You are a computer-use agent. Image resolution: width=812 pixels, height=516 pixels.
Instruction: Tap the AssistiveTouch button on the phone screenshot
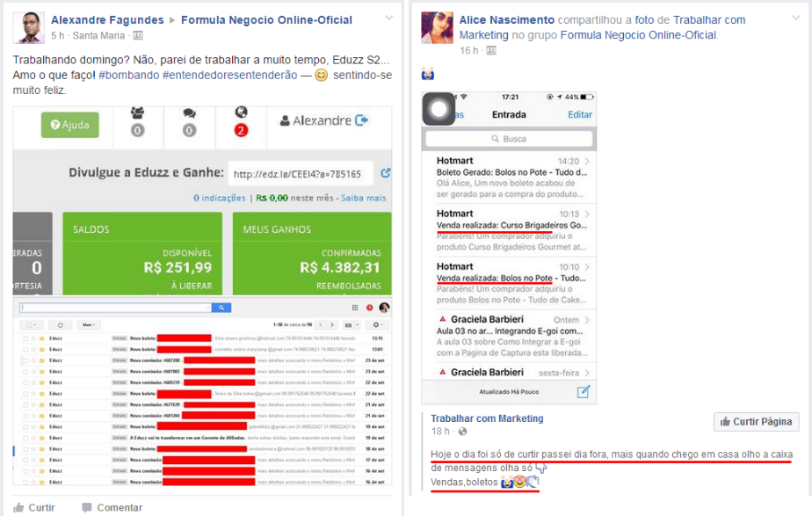(439, 109)
